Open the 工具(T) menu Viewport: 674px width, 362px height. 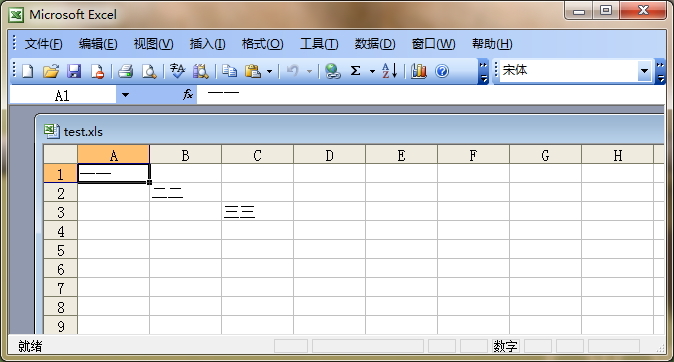coord(319,44)
